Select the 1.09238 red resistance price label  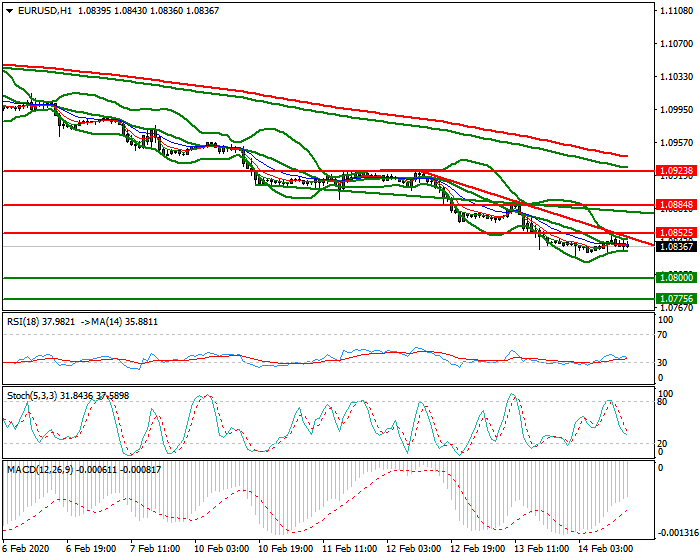coord(676,171)
